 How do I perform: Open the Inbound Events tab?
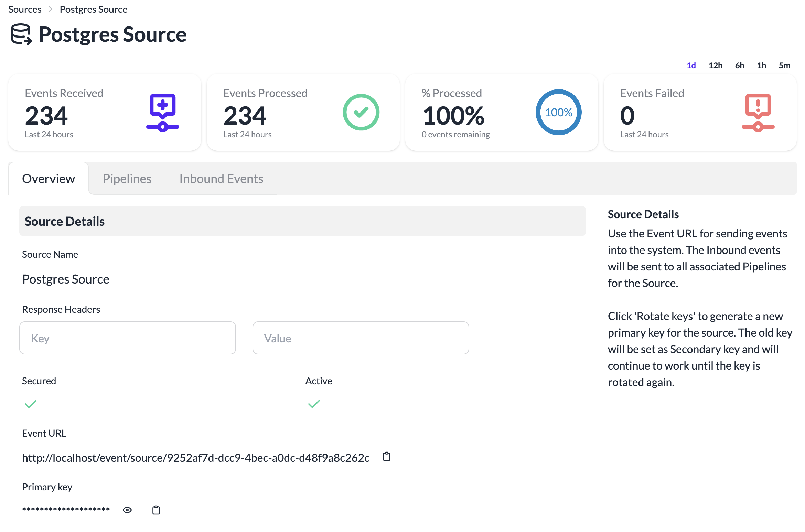pos(221,179)
